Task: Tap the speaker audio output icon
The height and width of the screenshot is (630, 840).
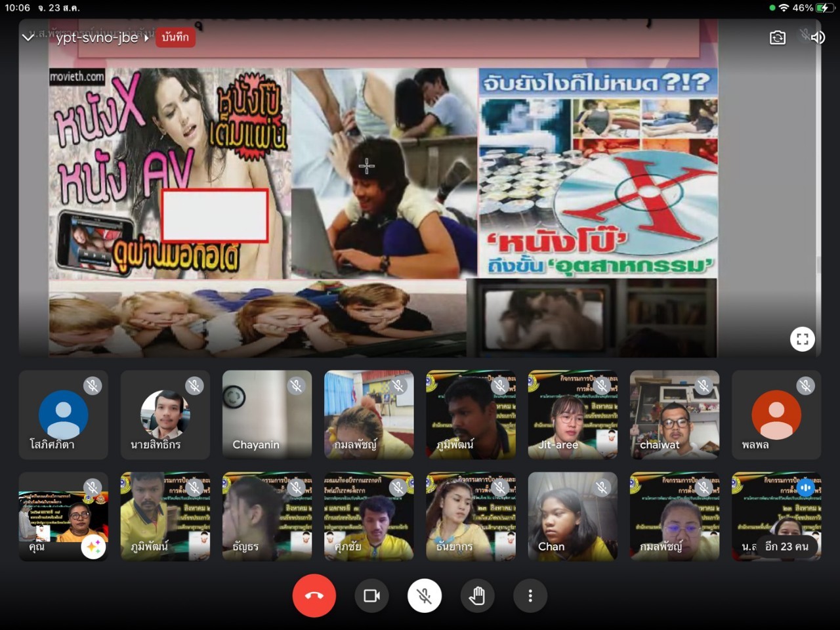Action: [x=818, y=37]
